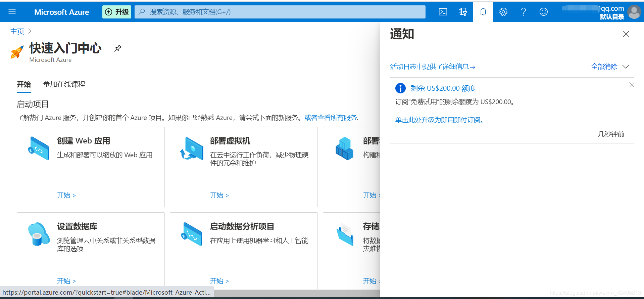The height and width of the screenshot is (299, 644).
Task: Click the 创建 Web 应用 heading
Action: [x=84, y=141]
